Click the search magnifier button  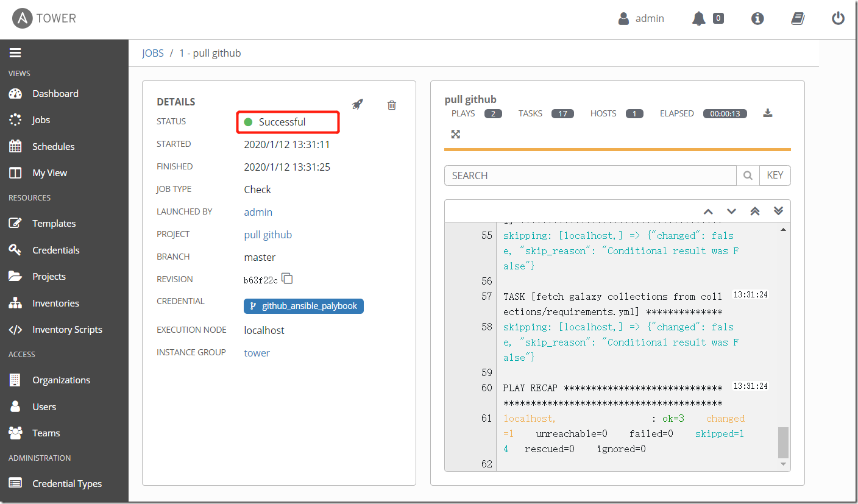pyautogui.click(x=748, y=176)
